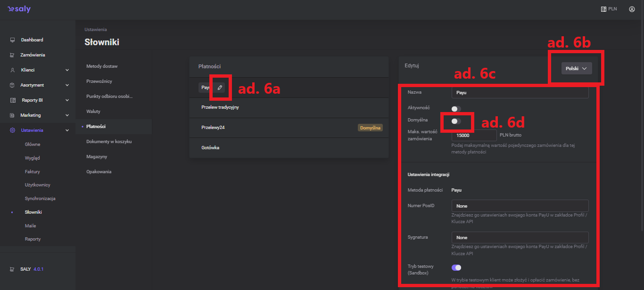
Task: Toggle the Aktywność switch
Action: pos(456,109)
